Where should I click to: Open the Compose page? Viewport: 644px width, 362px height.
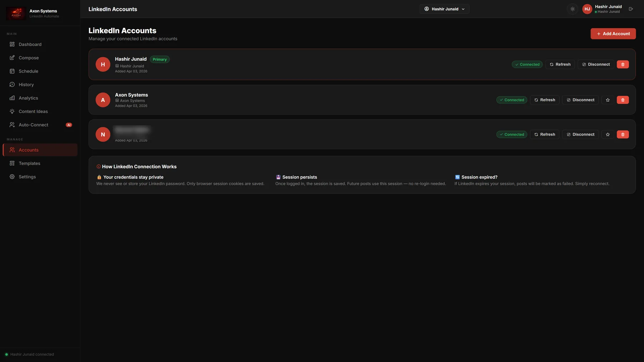(40, 58)
